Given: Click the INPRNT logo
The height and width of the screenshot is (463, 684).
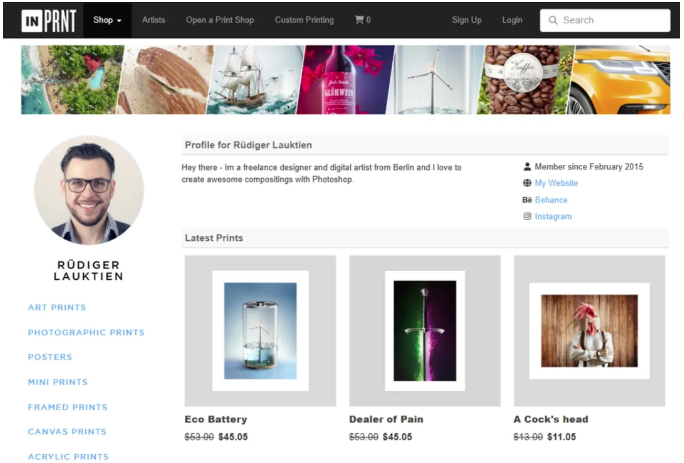Looking at the screenshot, I should [48, 20].
